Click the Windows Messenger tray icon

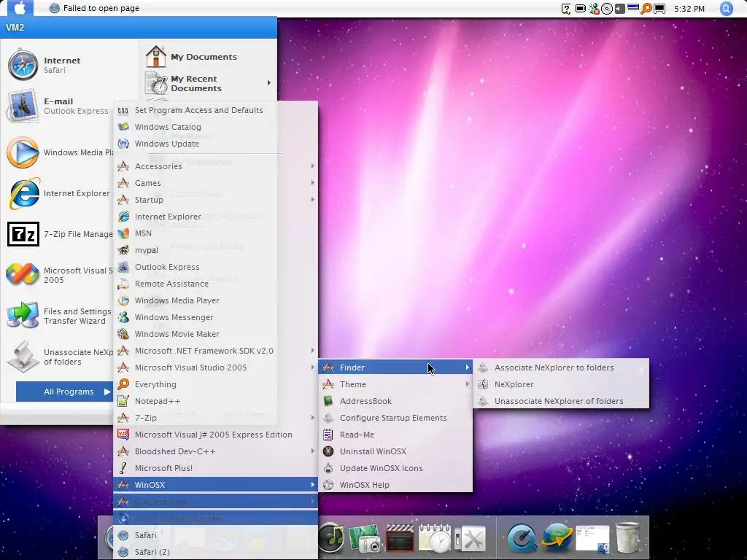[x=594, y=9]
